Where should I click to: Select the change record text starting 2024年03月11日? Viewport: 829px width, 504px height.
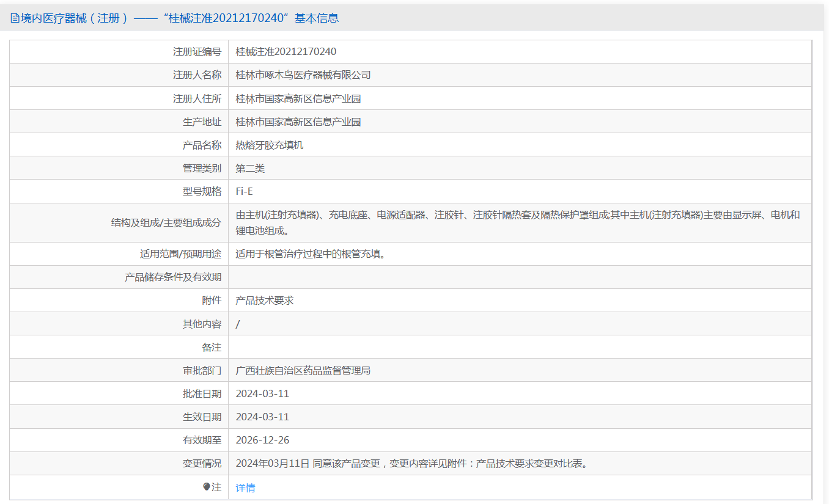413,463
